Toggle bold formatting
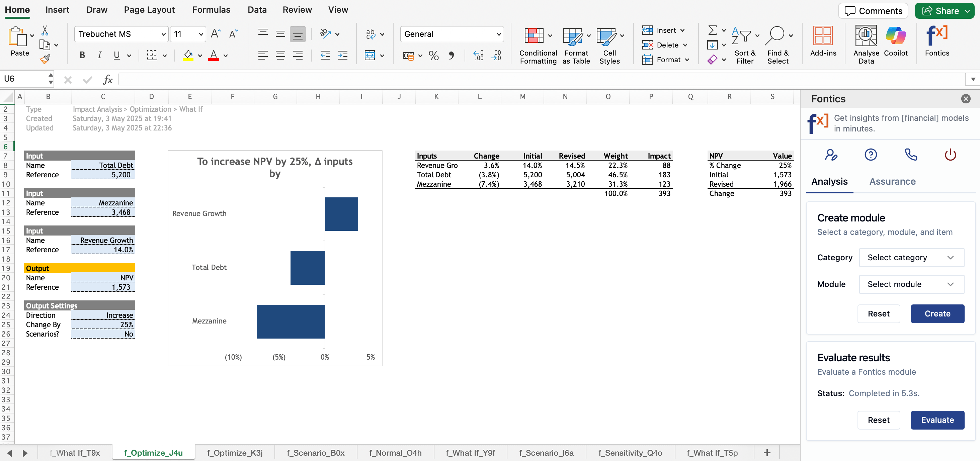 [82, 56]
